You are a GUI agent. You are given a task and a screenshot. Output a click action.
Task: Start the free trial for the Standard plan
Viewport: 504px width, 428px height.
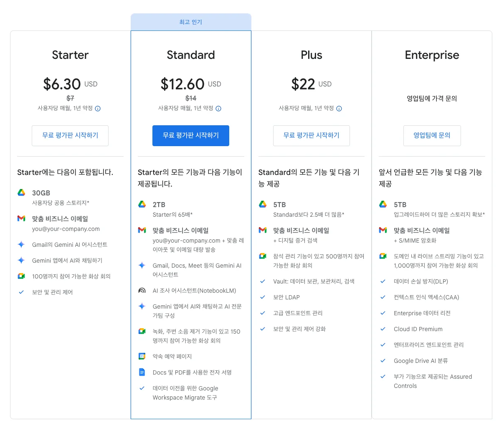[191, 135]
